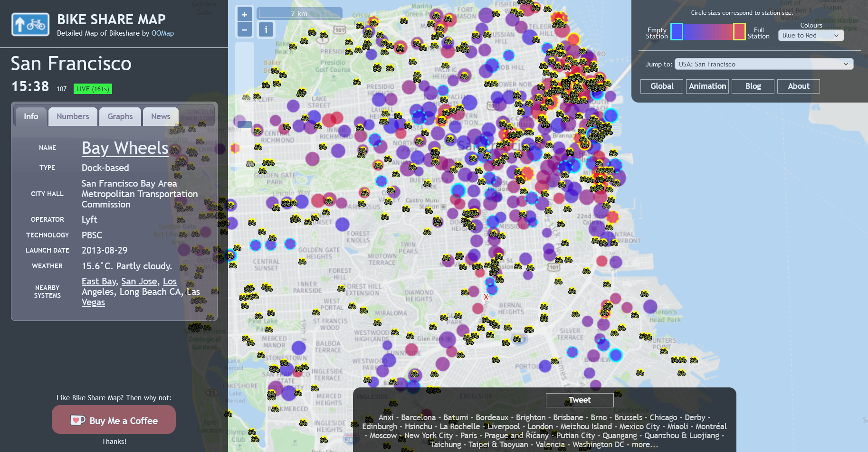The height and width of the screenshot is (452, 868).
Task: Open the Colours 'Blue to Red' dropdown
Action: pos(811,36)
